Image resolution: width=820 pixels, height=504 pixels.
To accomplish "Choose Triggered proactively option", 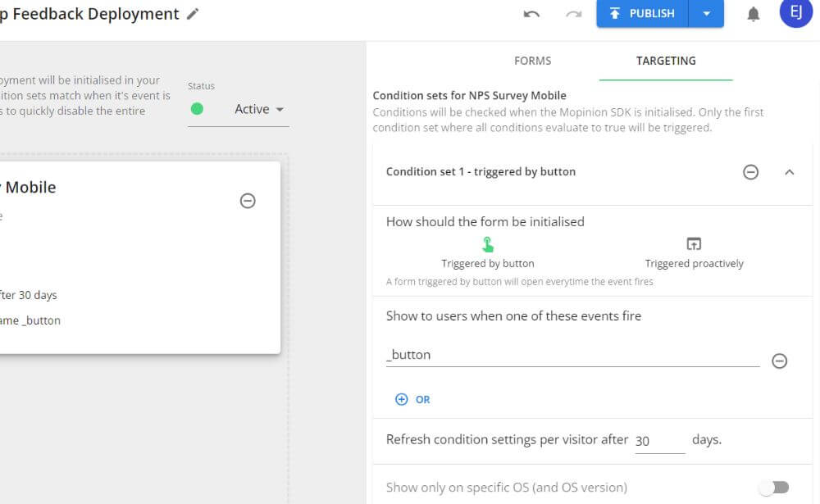I will pos(694,253).
